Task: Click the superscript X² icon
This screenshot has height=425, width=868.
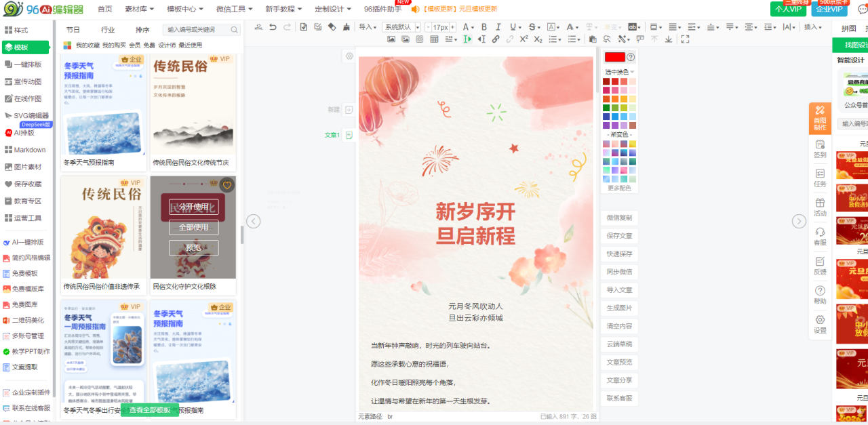Action: click(x=524, y=39)
